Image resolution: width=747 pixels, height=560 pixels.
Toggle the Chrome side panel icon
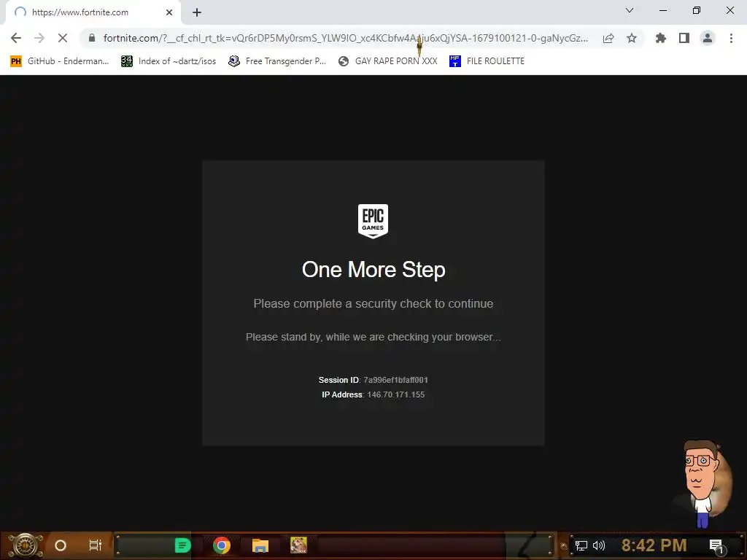point(684,38)
